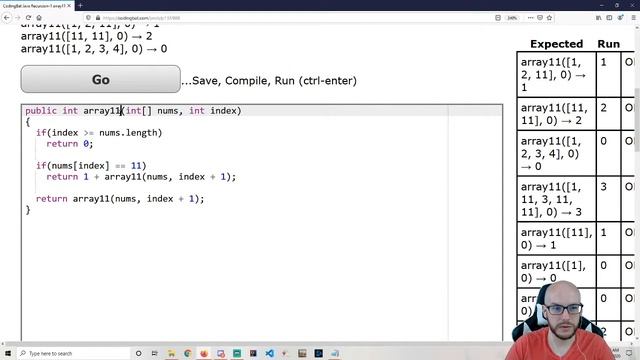Viewport: 640px width, 360px height.
Task: Click '...Save, Compile, Run (ctrl-enter)' text
Action: click(x=269, y=80)
